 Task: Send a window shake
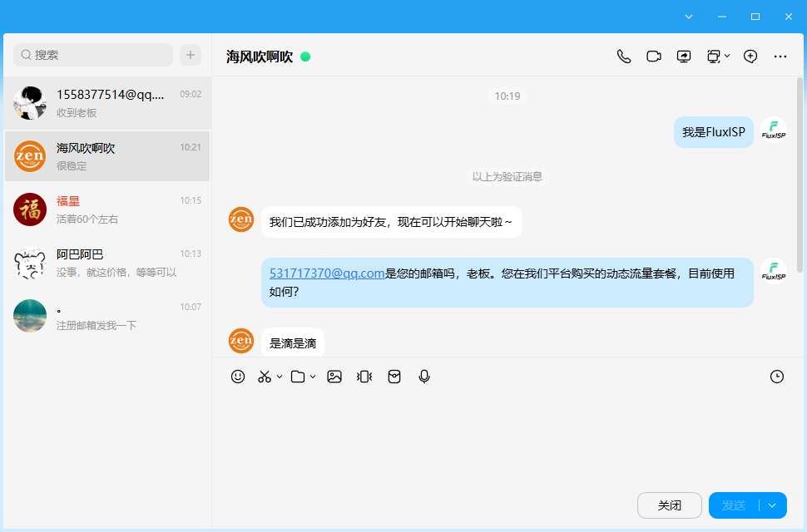(x=364, y=377)
